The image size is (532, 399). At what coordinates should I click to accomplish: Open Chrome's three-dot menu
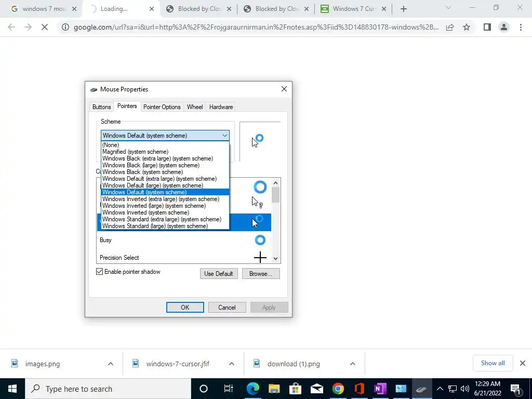click(x=521, y=27)
